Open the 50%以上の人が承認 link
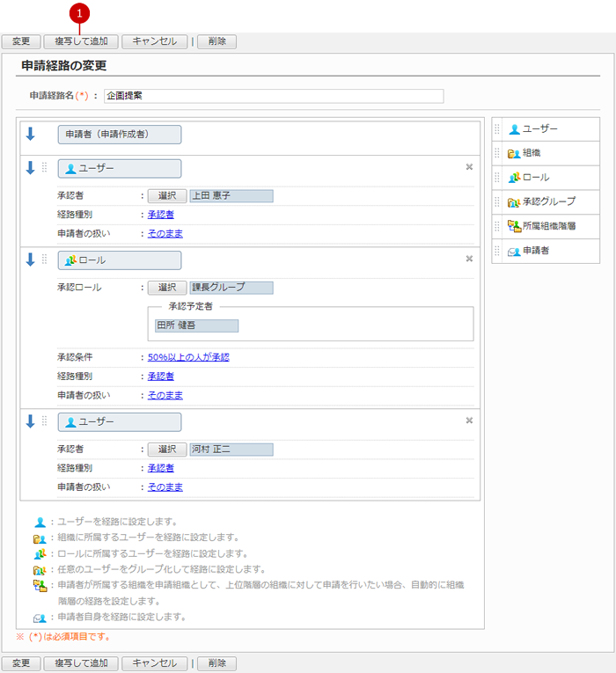Image resolution: width=616 pixels, height=673 pixels. [x=188, y=357]
